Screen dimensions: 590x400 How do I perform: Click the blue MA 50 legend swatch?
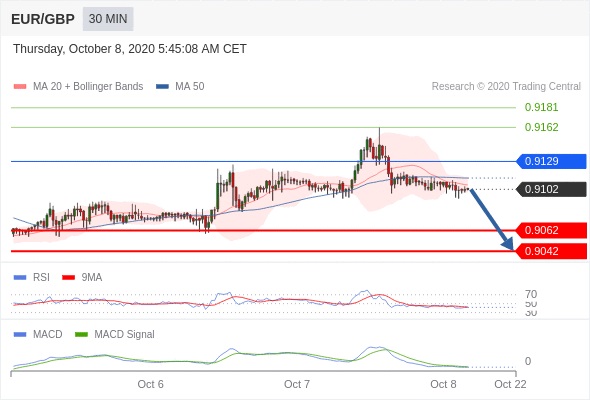tap(162, 87)
